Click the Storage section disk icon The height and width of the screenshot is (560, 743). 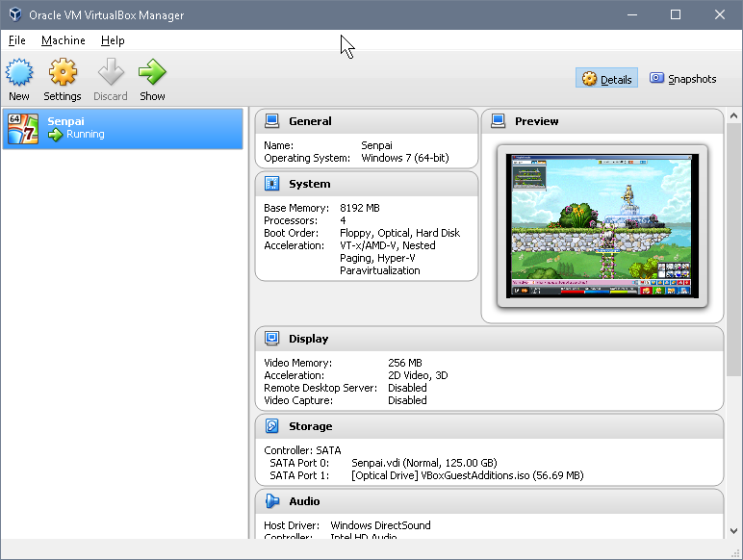(272, 426)
